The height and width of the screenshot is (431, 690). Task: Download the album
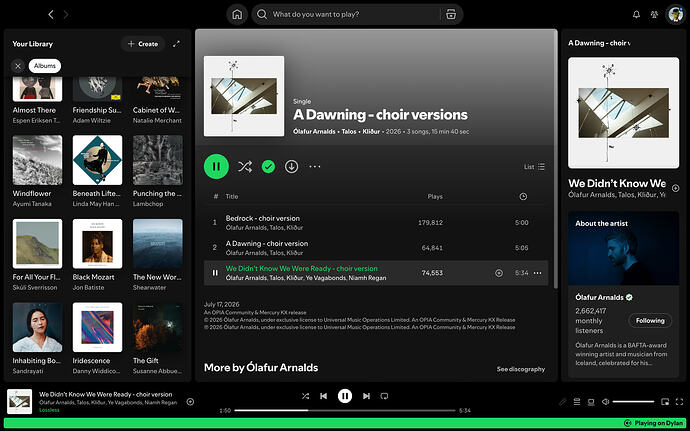coord(291,166)
